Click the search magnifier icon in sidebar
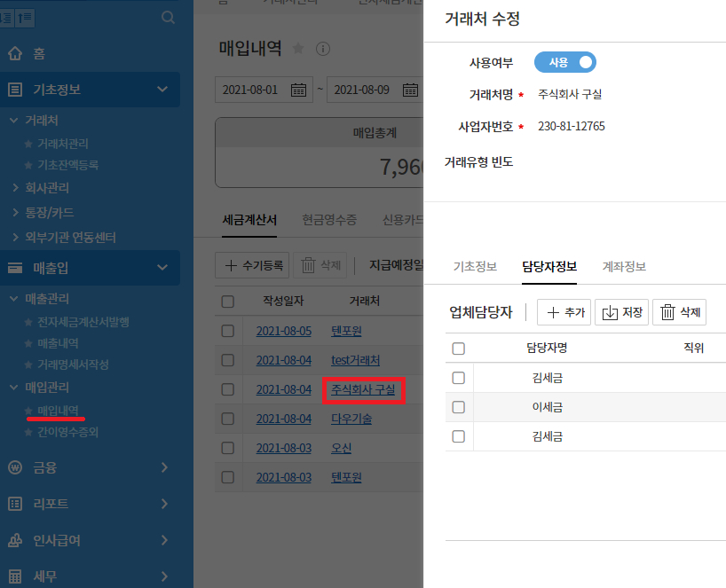Image resolution: width=726 pixels, height=588 pixels. click(x=168, y=17)
